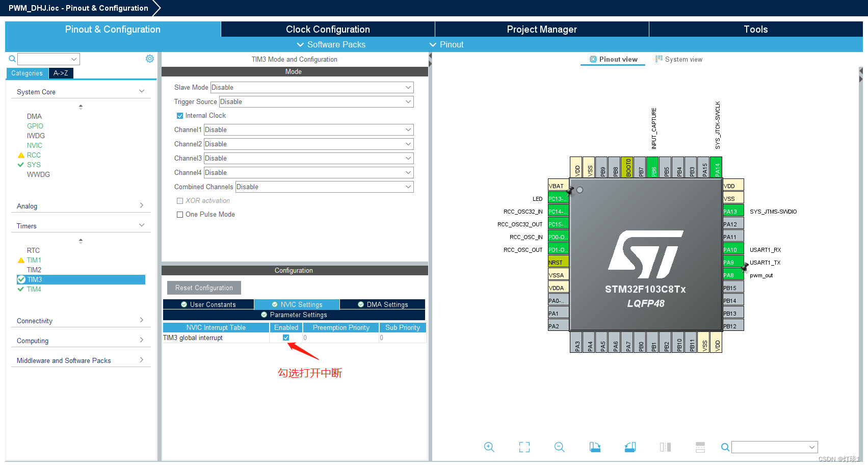This screenshot has width=868, height=467.
Task: Open the Channel2 dropdown
Action: pyautogui.click(x=309, y=144)
